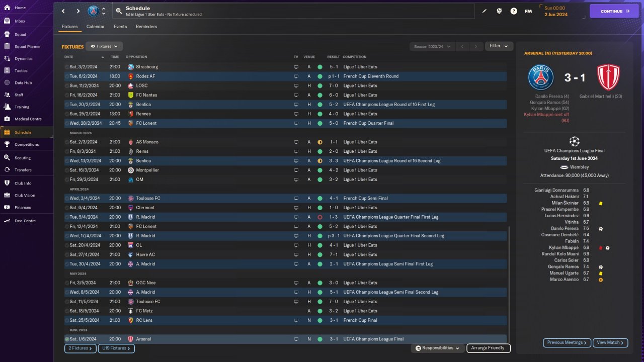Open the Competitions section
Screen dimensions: 644x362
point(27,144)
